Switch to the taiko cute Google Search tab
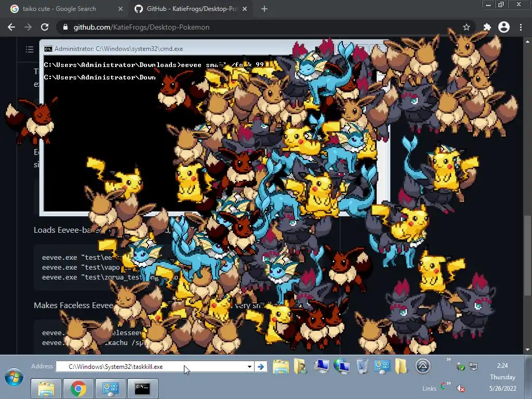 [x=59, y=9]
